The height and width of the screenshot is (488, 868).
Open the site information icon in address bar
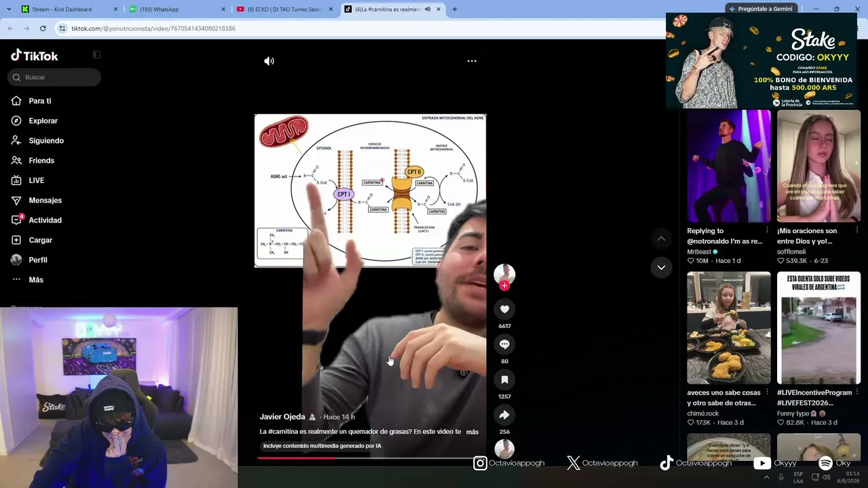coord(62,28)
